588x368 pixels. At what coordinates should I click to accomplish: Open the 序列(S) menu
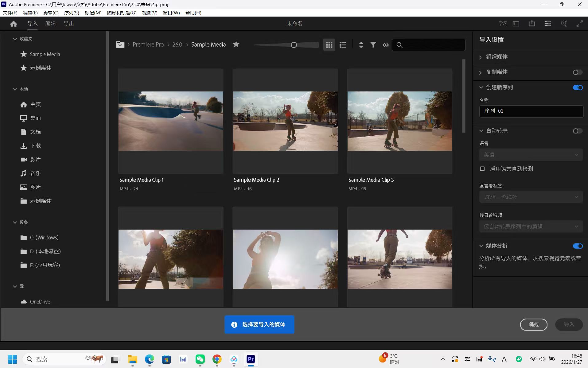click(x=71, y=13)
